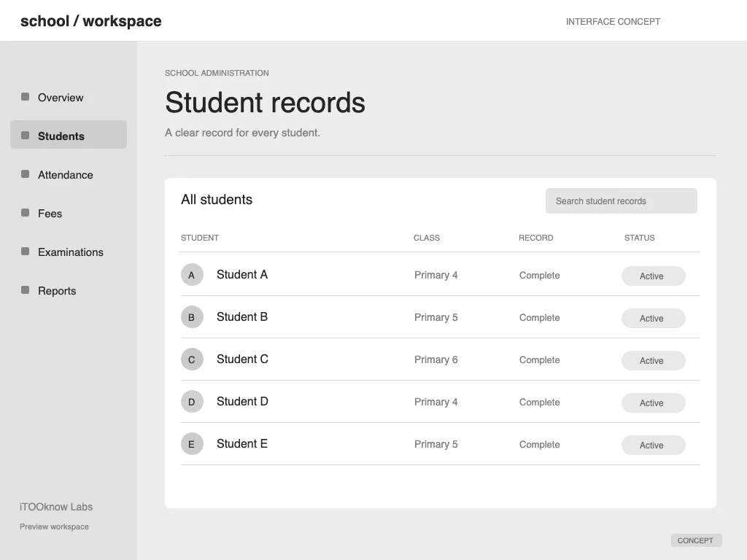The height and width of the screenshot is (560, 747).
Task: Click the Active badge for Student B
Action: (x=653, y=318)
